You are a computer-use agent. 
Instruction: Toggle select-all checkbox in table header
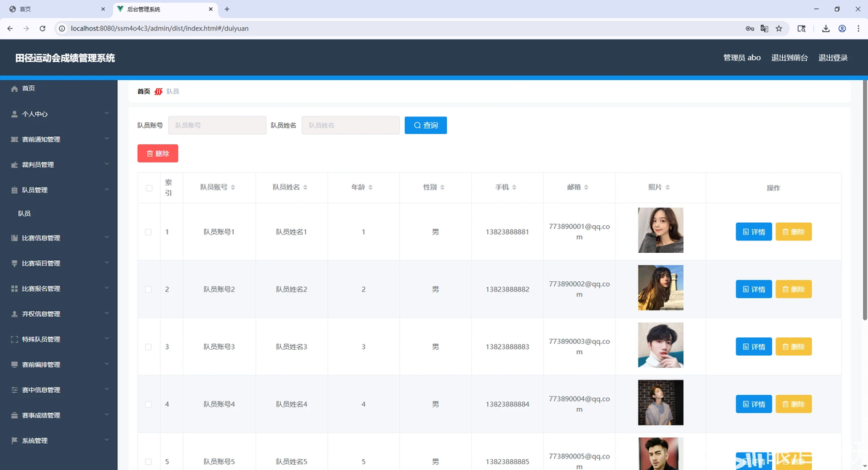(149, 188)
